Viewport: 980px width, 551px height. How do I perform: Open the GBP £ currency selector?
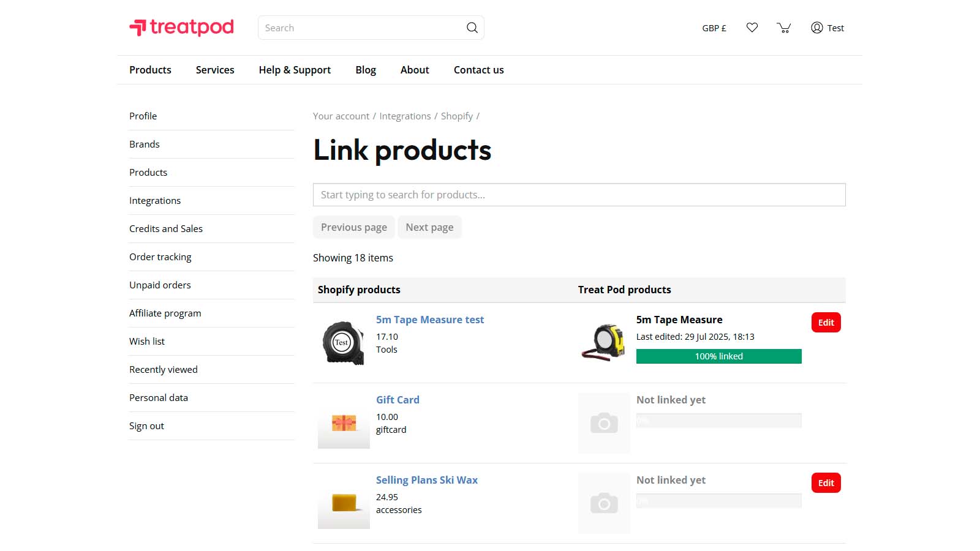pyautogui.click(x=714, y=28)
